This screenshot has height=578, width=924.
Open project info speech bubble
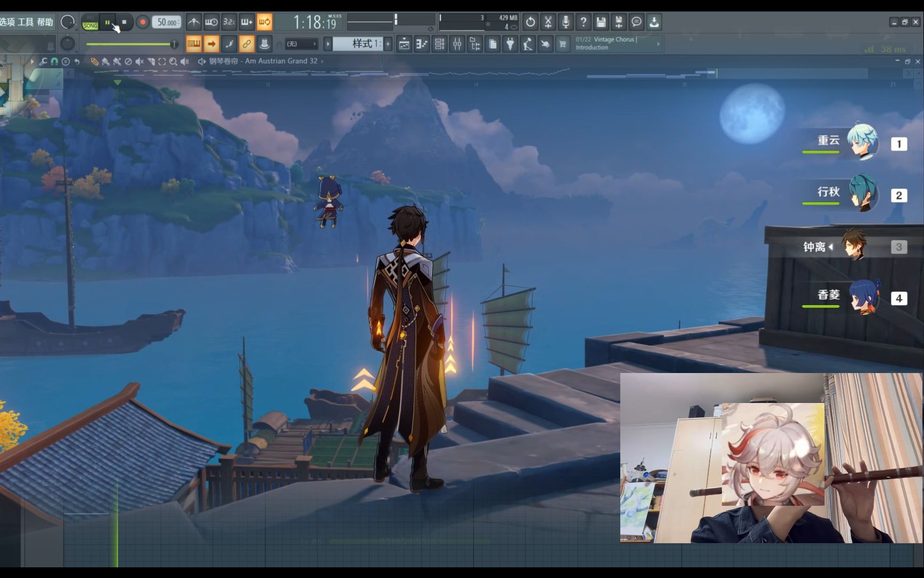(x=636, y=22)
